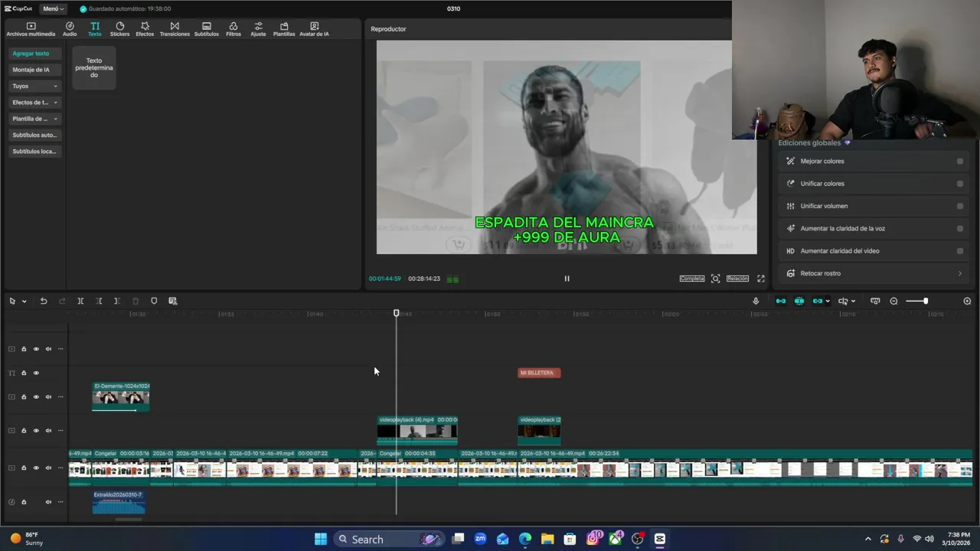980x551 pixels.
Task: Open the Ajuste tab icon
Action: coord(258,29)
